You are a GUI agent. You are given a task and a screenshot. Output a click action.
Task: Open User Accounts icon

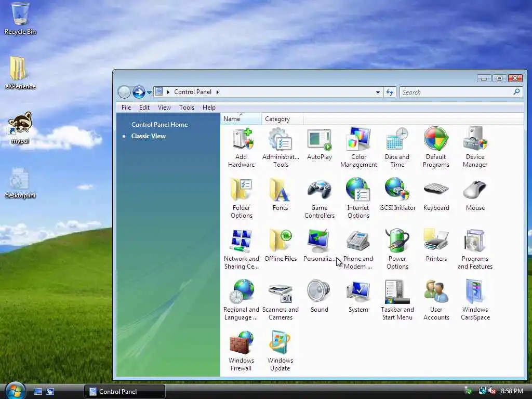click(x=436, y=300)
